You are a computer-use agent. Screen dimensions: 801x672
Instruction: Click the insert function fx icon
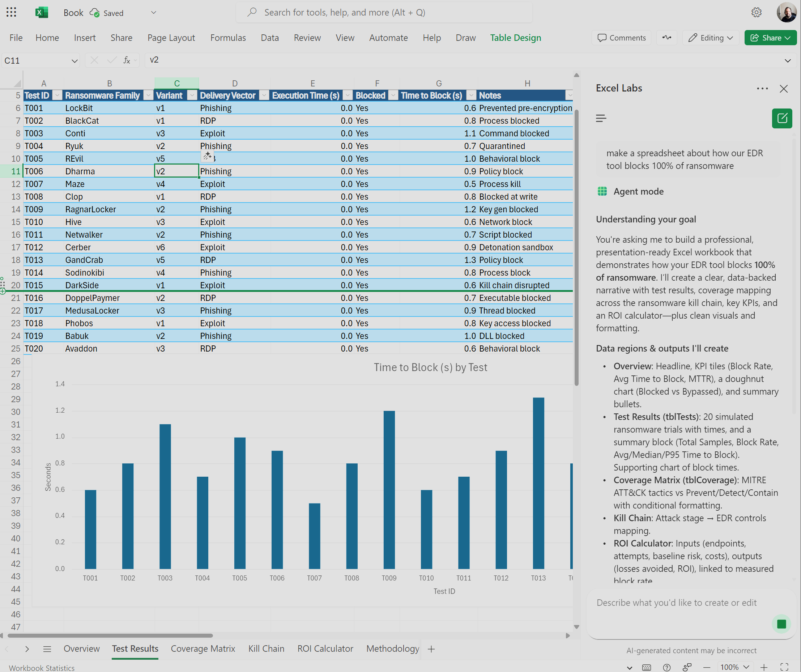click(x=126, y=60)
